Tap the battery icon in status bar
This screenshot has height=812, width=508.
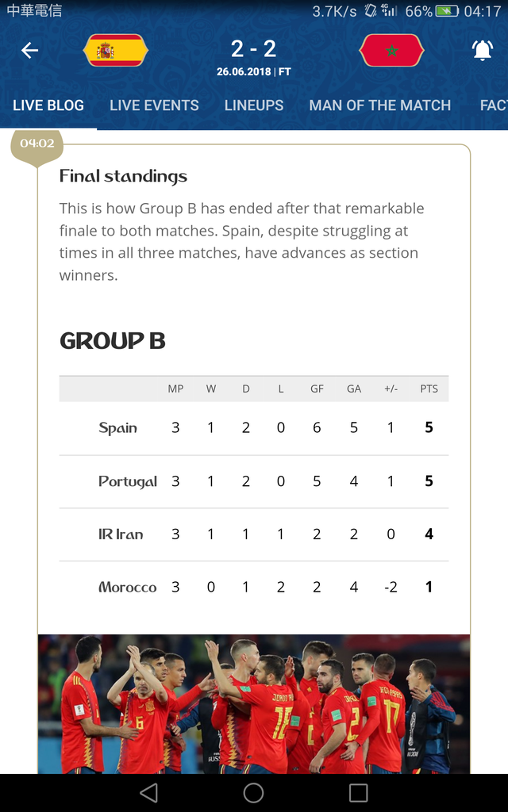447,11
